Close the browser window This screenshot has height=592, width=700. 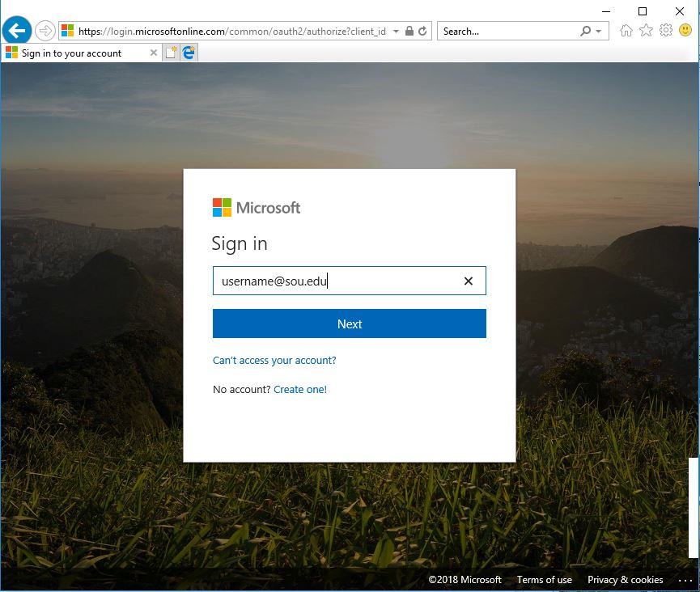pos(680,11)
